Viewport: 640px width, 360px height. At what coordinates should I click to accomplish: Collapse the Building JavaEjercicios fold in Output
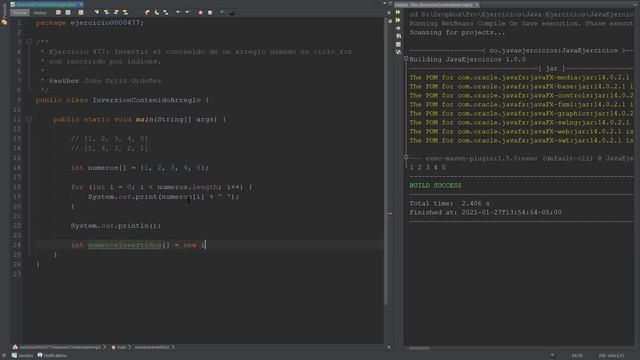pyautogui.click(x=406, y=59)
